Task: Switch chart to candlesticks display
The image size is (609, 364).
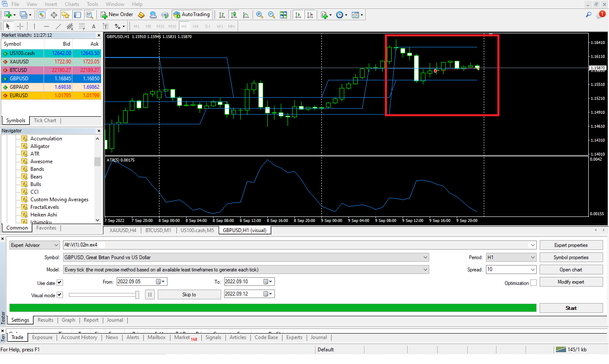Action: (x=234, y=15)
